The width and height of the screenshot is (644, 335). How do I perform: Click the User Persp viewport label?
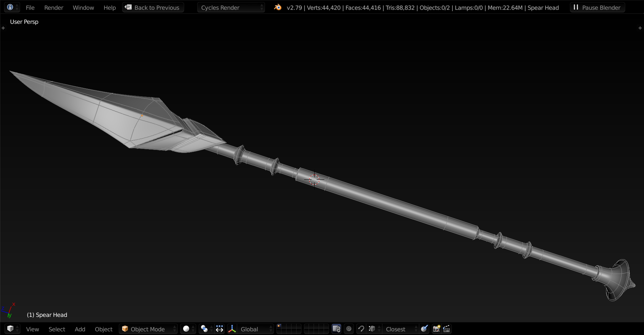pos(24,22)
